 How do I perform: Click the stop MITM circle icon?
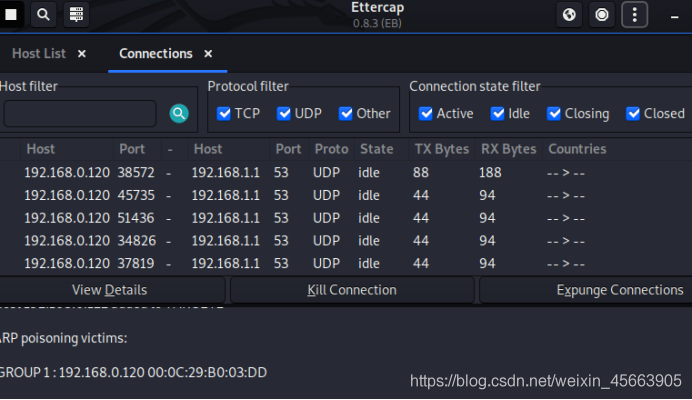tap(602, 15)
